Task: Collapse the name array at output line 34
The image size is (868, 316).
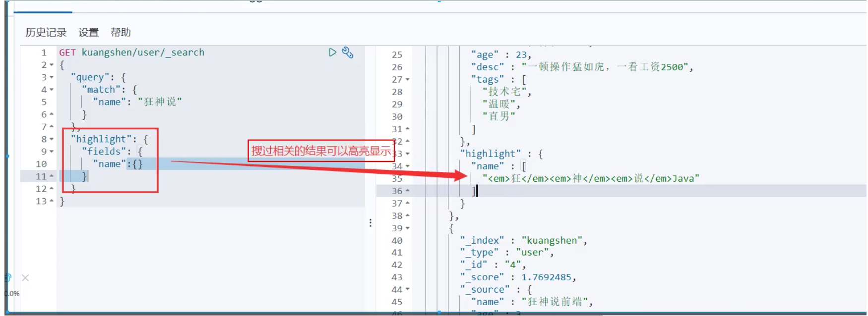Action: 408,166
